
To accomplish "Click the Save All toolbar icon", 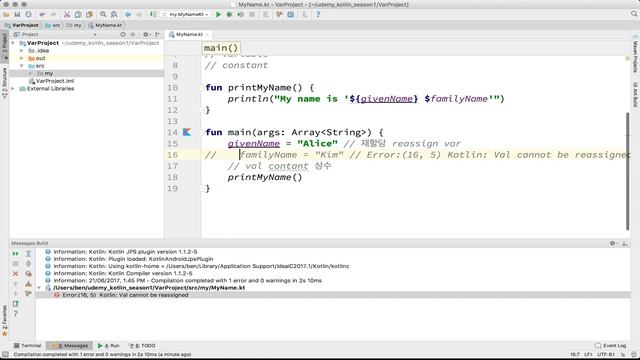I will 17,14.
